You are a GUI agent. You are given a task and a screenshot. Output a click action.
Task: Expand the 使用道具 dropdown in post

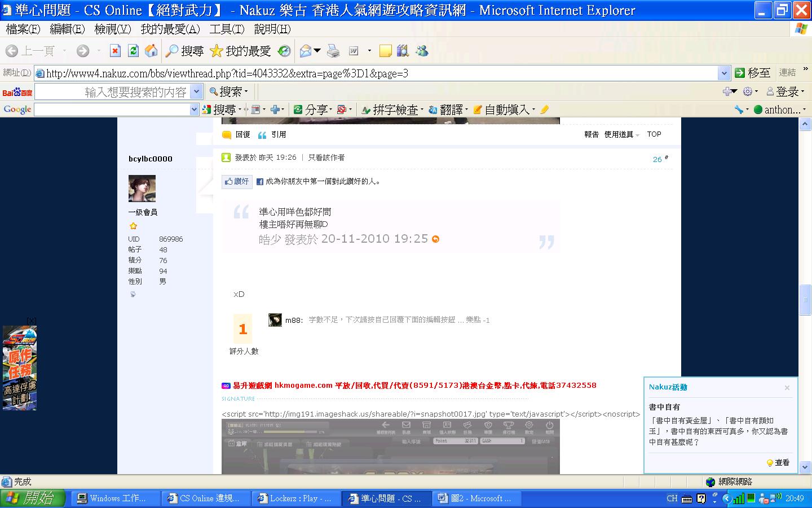622,134
